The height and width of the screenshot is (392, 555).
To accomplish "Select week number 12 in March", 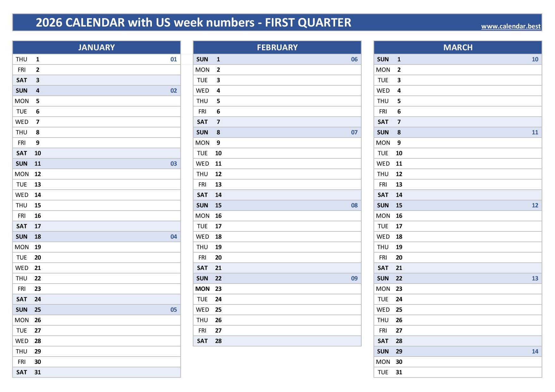I will (535, 205).
